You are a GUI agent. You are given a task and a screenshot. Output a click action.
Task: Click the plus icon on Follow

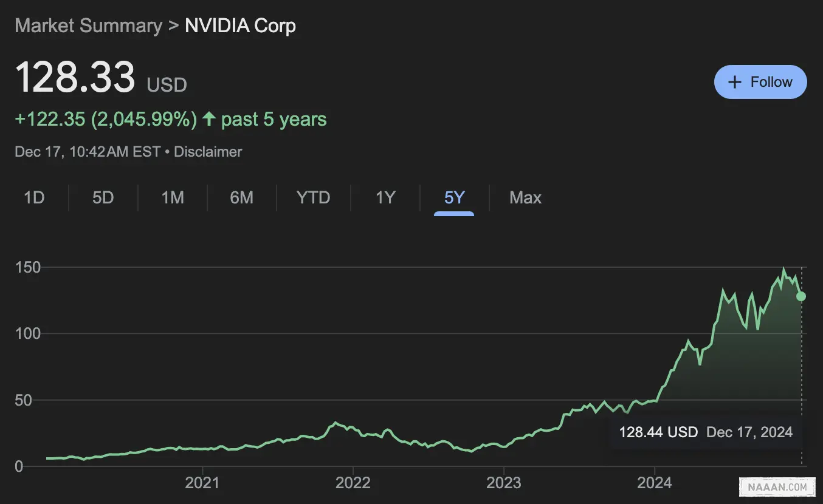pyautogui.click(x=735, y=82)
